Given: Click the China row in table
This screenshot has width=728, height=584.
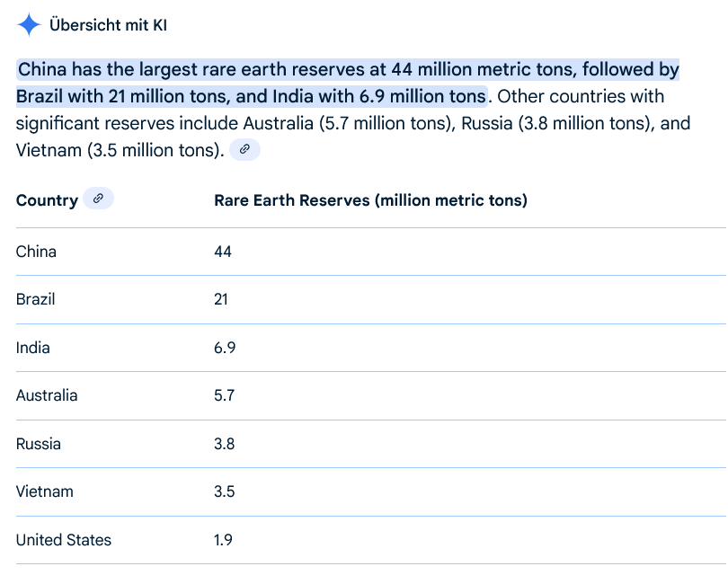Looking at the screenshot, I should 36,252.
